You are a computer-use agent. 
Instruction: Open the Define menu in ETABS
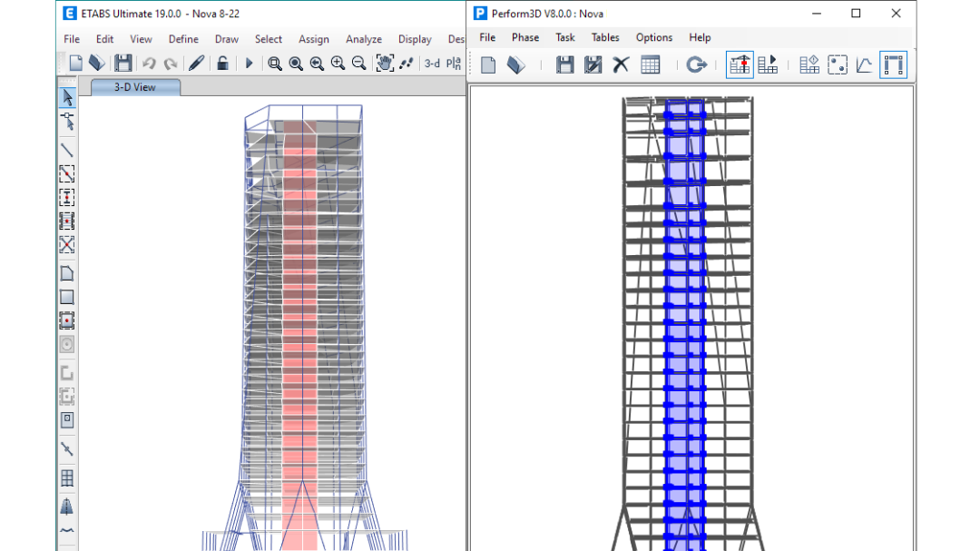pos(183,39)
